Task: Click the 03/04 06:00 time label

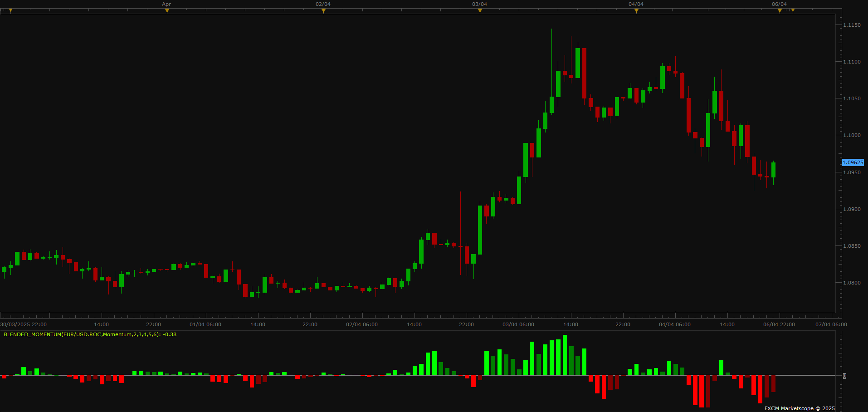Action: [518, 324]
